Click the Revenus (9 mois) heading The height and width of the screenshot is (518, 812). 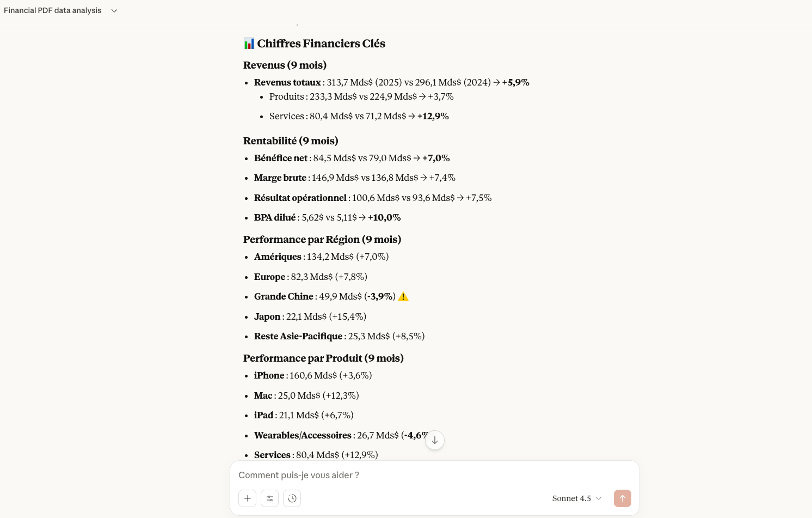pos(285,65)
